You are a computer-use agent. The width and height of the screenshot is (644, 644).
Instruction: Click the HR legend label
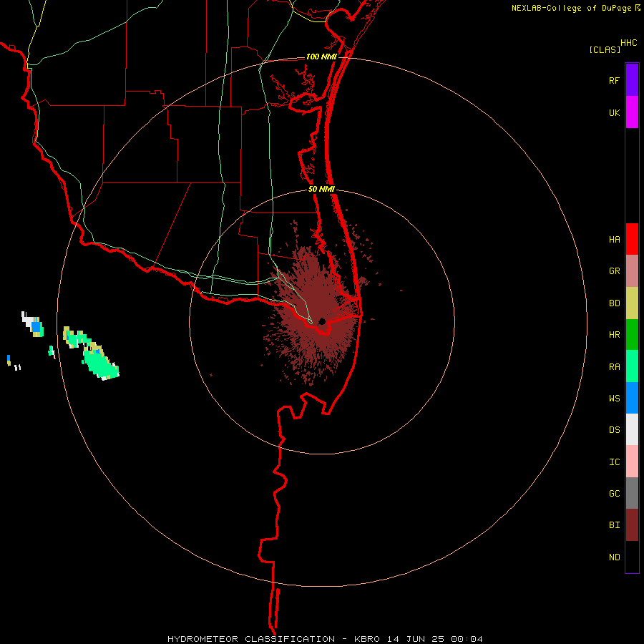[x=614, y=335]
